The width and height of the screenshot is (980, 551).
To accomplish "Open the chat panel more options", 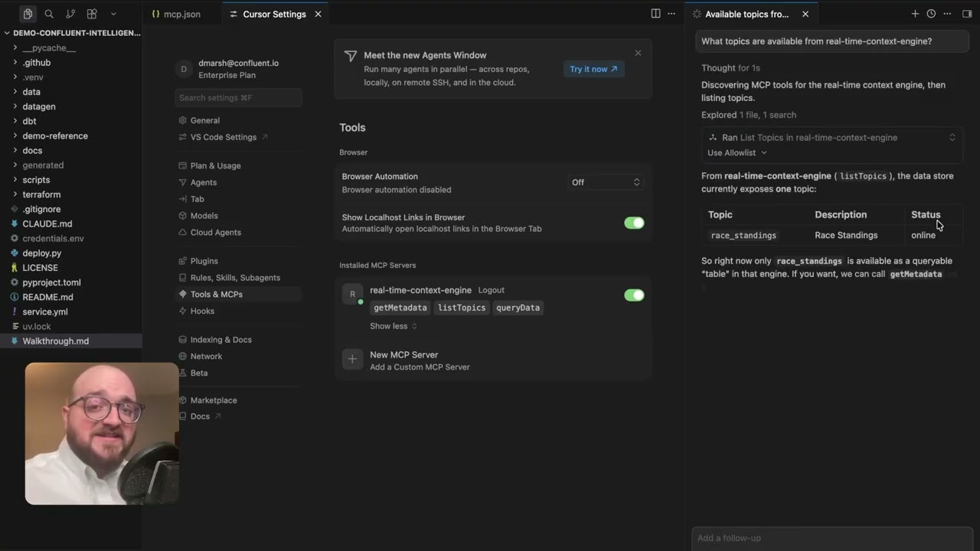I will [x=947, y=14].
